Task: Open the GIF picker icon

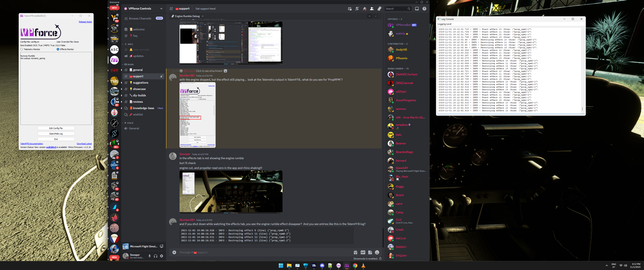Action: click(363, 252)
